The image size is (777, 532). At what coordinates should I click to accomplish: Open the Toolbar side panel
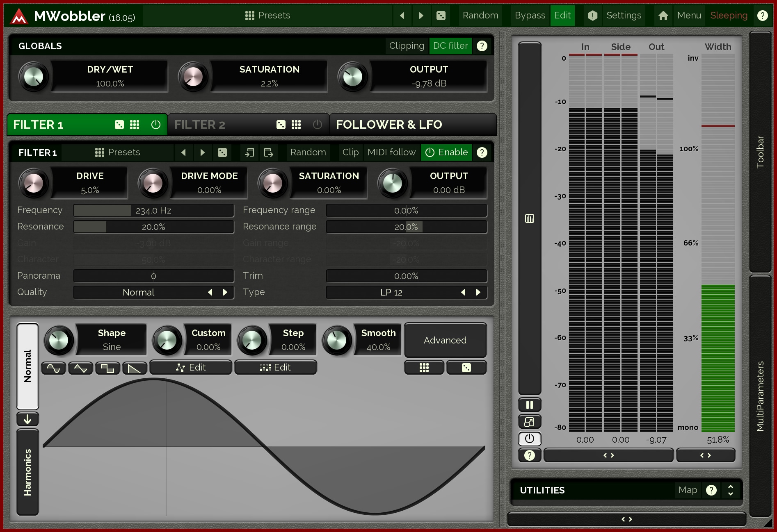[760, 152]
